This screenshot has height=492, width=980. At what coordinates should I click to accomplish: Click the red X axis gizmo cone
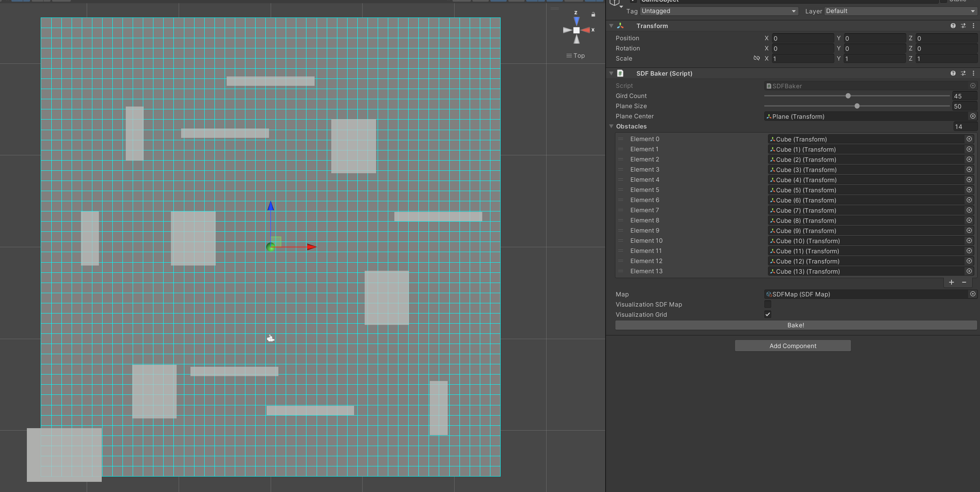(x=586, y=30)
